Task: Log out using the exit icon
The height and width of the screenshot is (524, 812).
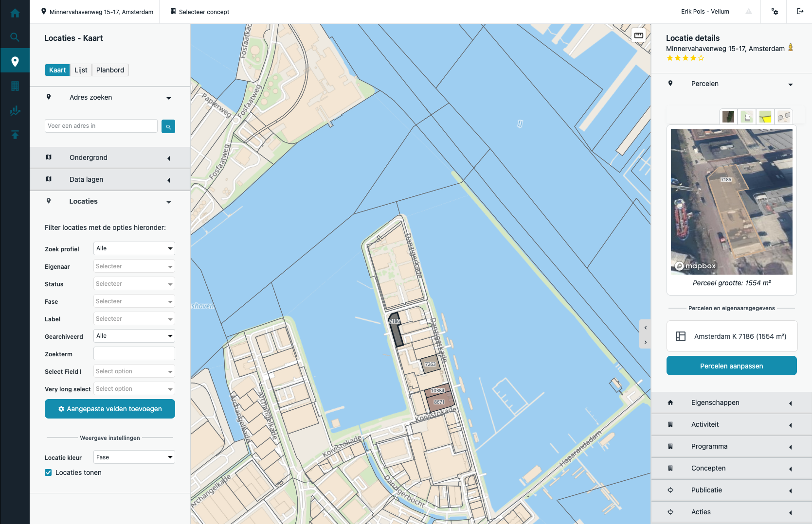Action: (x=799, y=11)
